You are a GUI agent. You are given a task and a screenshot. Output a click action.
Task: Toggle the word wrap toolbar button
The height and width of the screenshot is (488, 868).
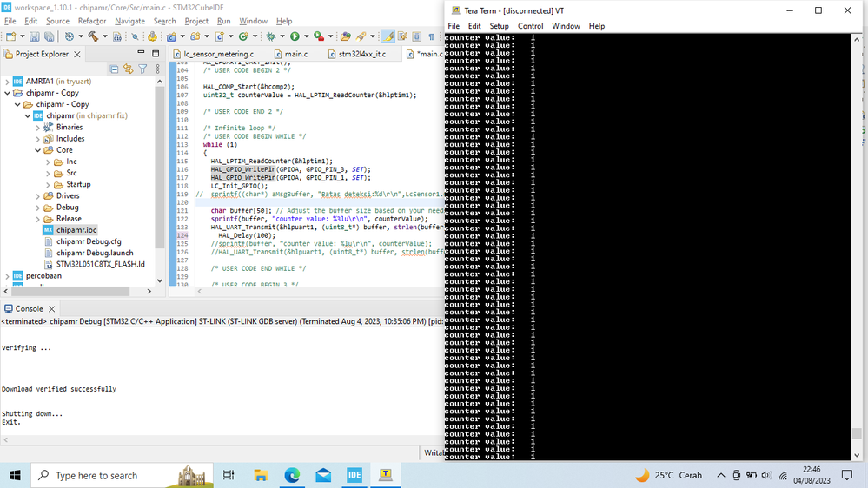click(x=402, y=36)
